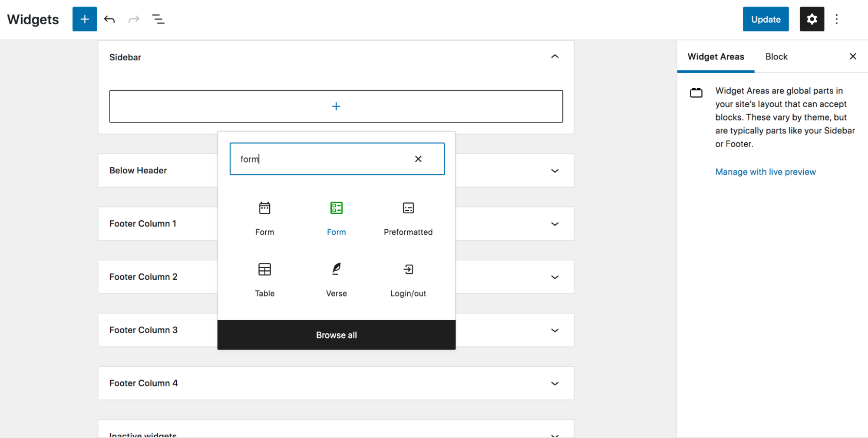Insert the Form block with calendar icon
The width and height of the screenshot is (868, 438).
(264, 219)
